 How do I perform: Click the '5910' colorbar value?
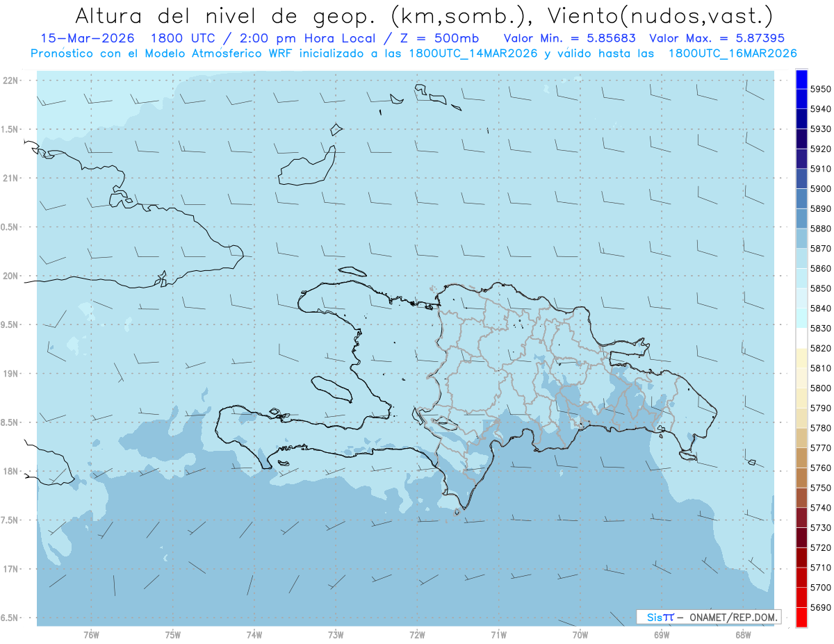[821, 169]
